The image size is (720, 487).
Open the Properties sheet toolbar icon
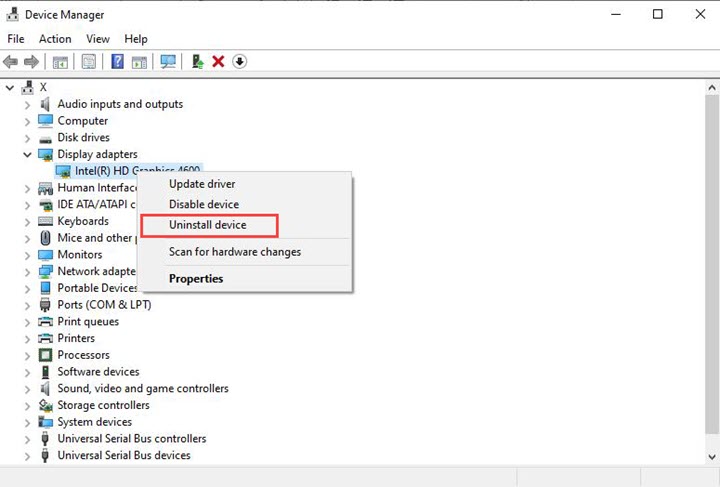pos(89,62)
